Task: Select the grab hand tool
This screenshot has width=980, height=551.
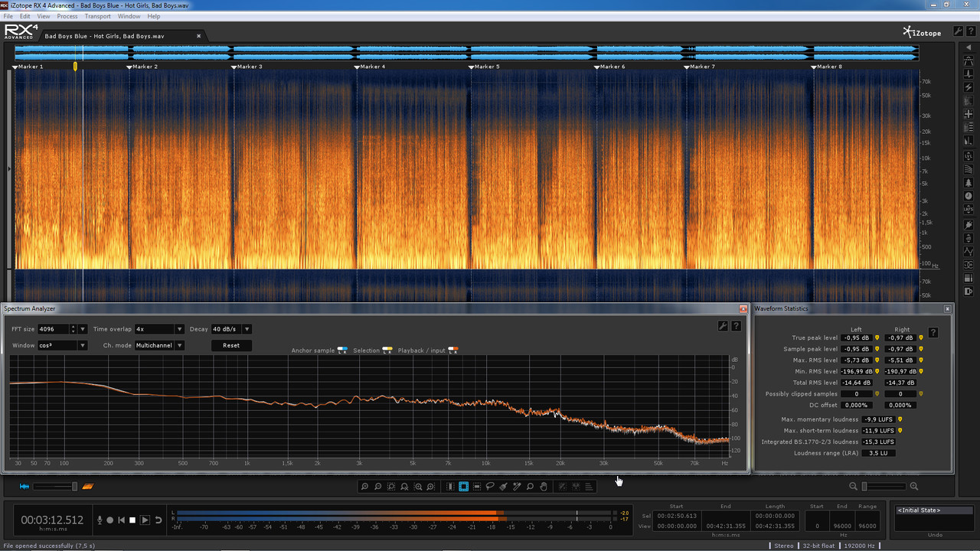Action: tap(543, 487)
